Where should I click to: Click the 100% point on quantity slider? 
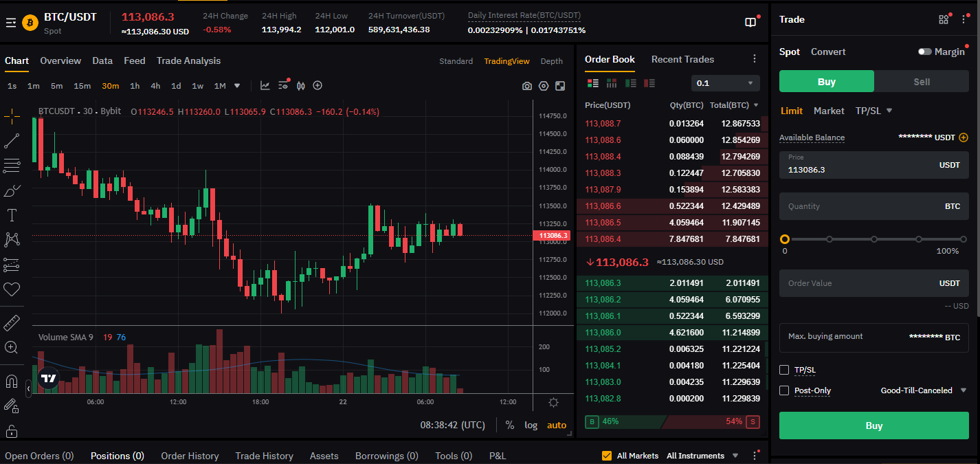963,239
